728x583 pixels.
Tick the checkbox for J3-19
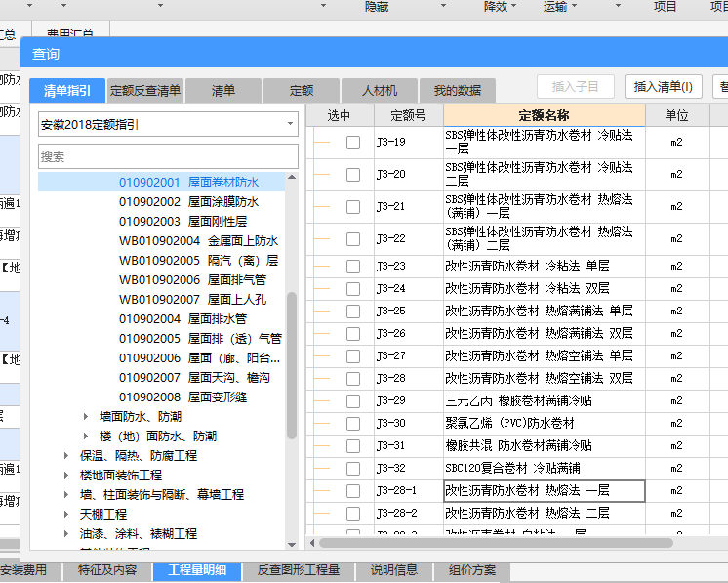point(353,143)
